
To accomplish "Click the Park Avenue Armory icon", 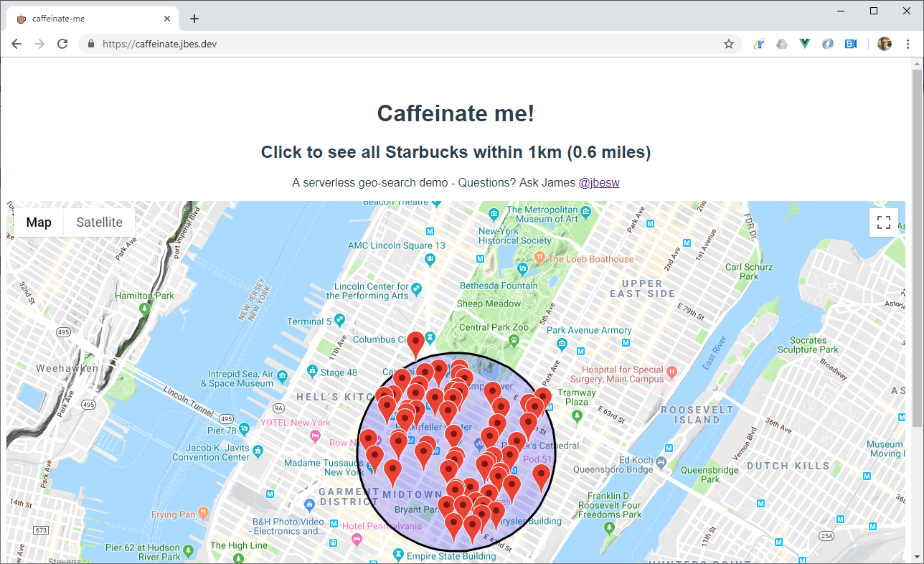I will click(562, 344).
